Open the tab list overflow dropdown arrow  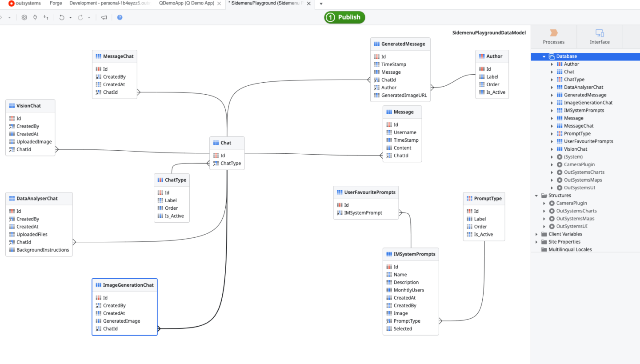tap(321, 4)
